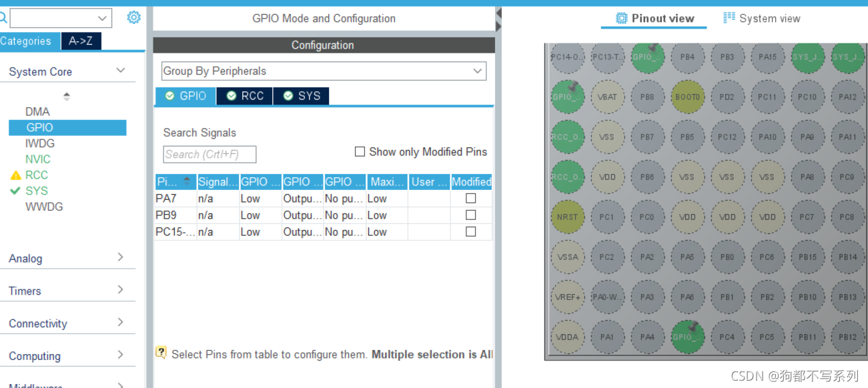868x388 pixels.
Task: Select NVIC in System Core list
Action: [38, 159]
